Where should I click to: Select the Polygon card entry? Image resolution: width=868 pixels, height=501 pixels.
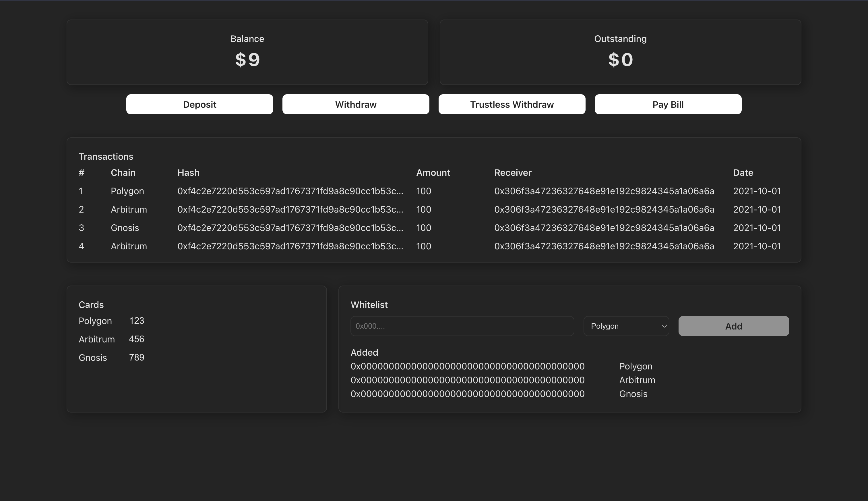pos(95,321)
